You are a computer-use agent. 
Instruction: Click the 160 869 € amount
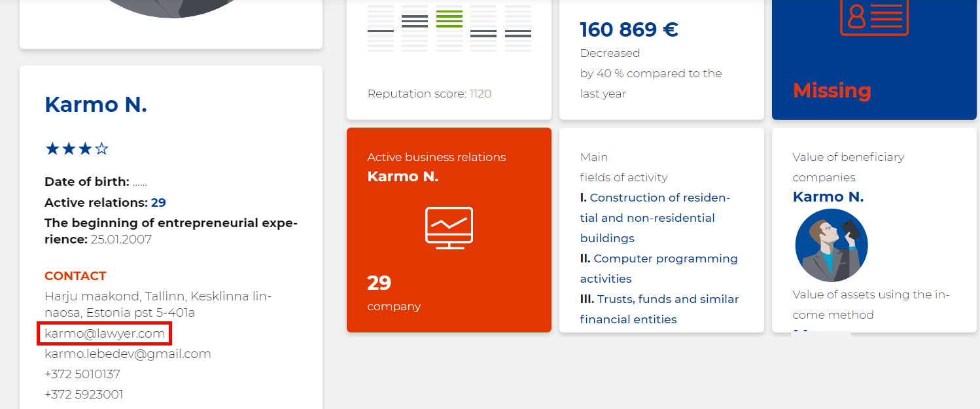(629, 30)
